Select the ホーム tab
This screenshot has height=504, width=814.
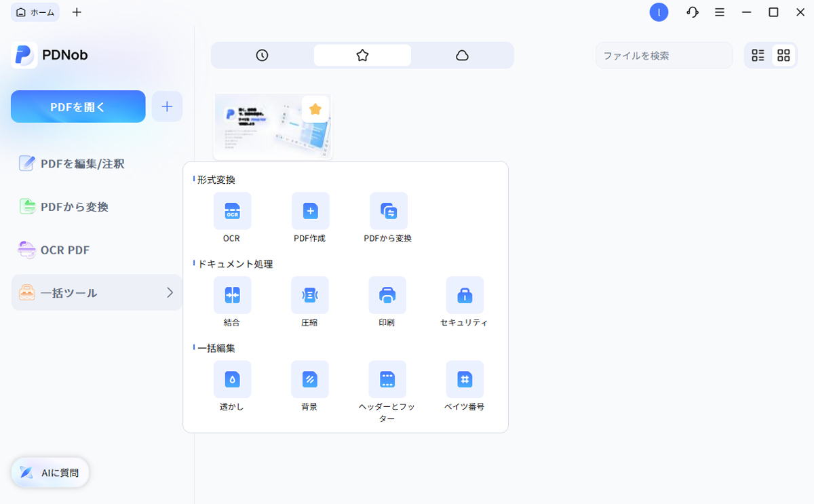click(x=35, y=12)
